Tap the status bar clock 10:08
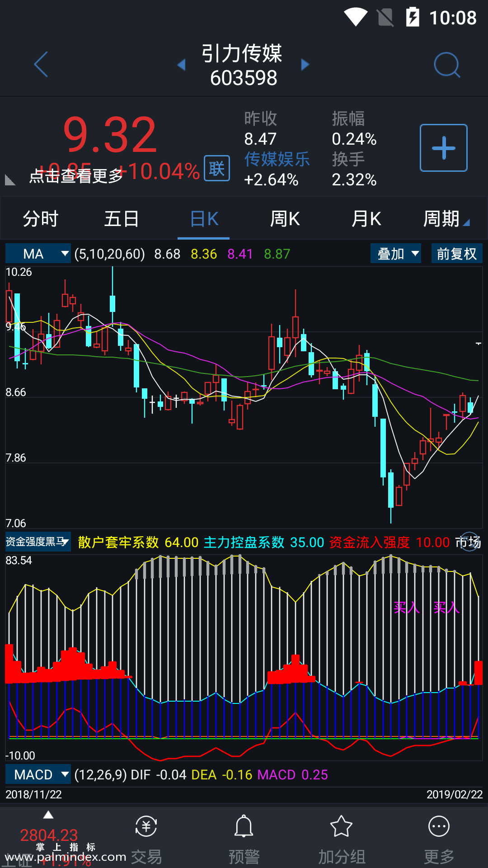The image size is (488, 868). 453,18
